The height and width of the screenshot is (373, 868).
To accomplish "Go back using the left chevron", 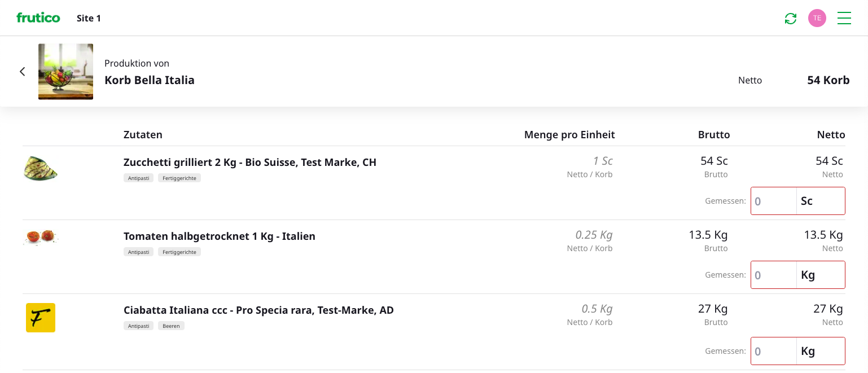I will coord(23,72).
